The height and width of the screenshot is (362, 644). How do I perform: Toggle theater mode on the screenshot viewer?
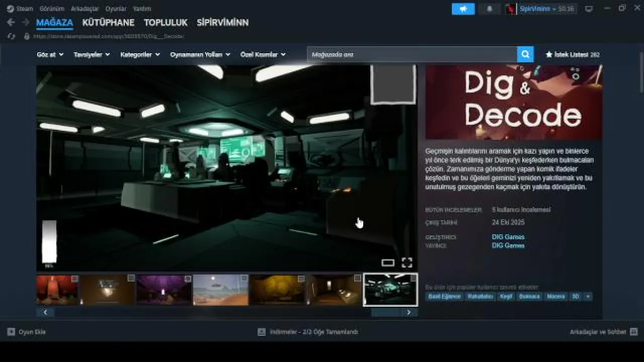click(388, 262)
